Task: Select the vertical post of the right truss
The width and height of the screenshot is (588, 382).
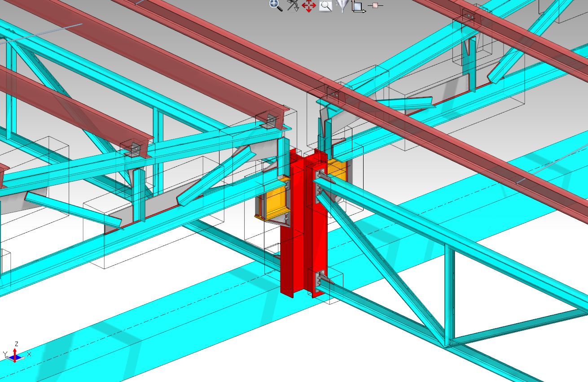Action: [449, 295]
